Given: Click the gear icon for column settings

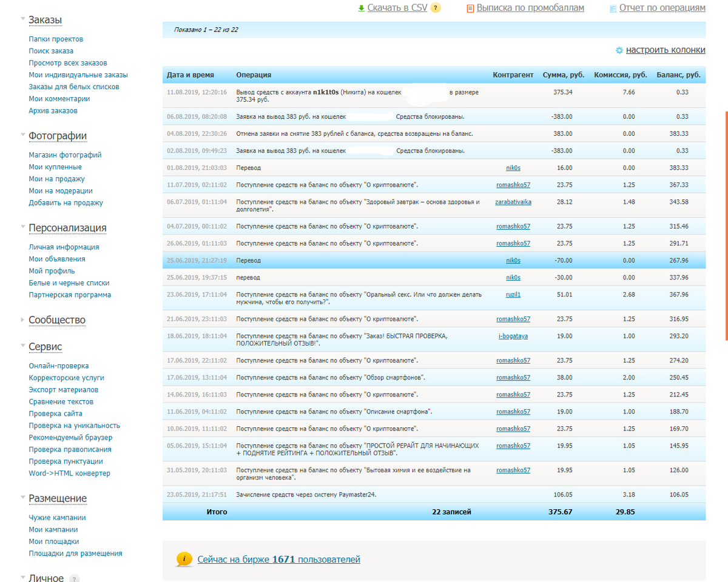Looking at the screenshot, I should (x=619, y=50).
